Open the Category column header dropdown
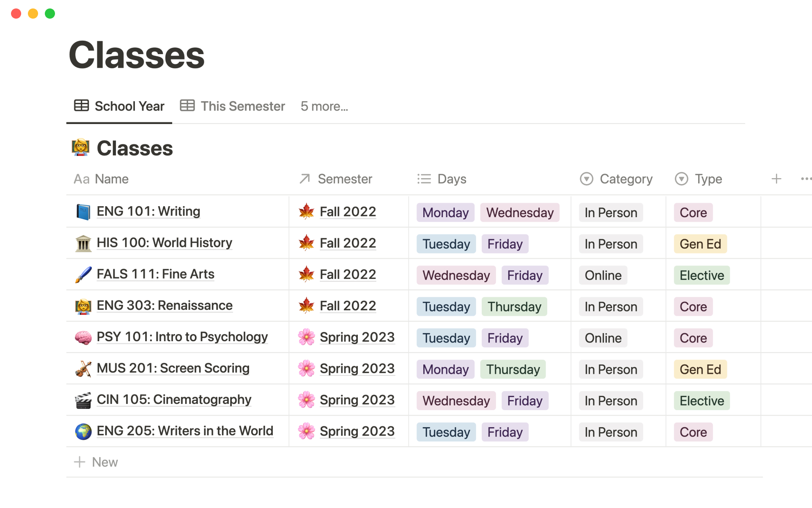812x508 pixels. (616, 179)
